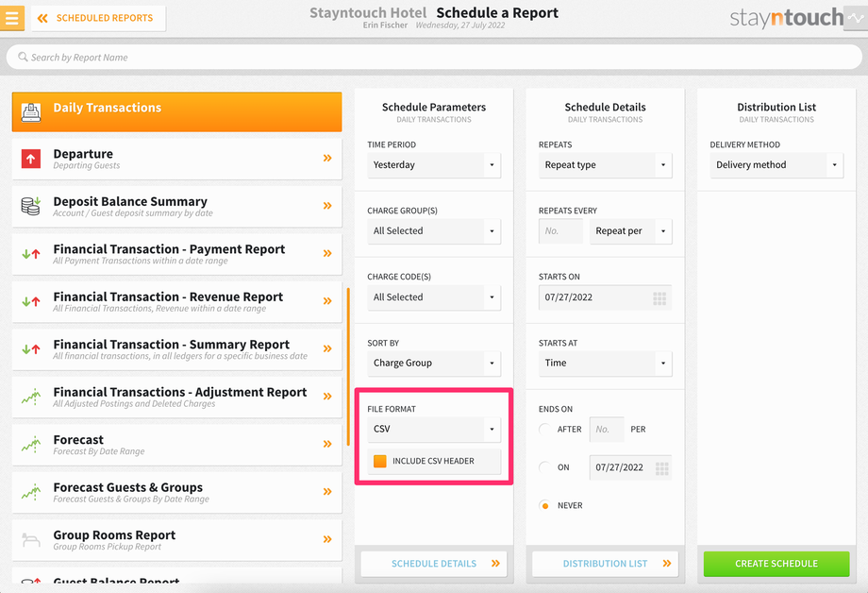The image size is (868, 593).
Task: Click the green Create Schedule button
Action: tap(776, 564)
